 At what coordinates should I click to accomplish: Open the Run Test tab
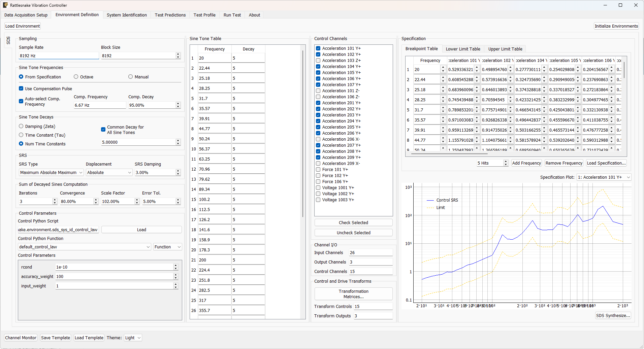232,15
